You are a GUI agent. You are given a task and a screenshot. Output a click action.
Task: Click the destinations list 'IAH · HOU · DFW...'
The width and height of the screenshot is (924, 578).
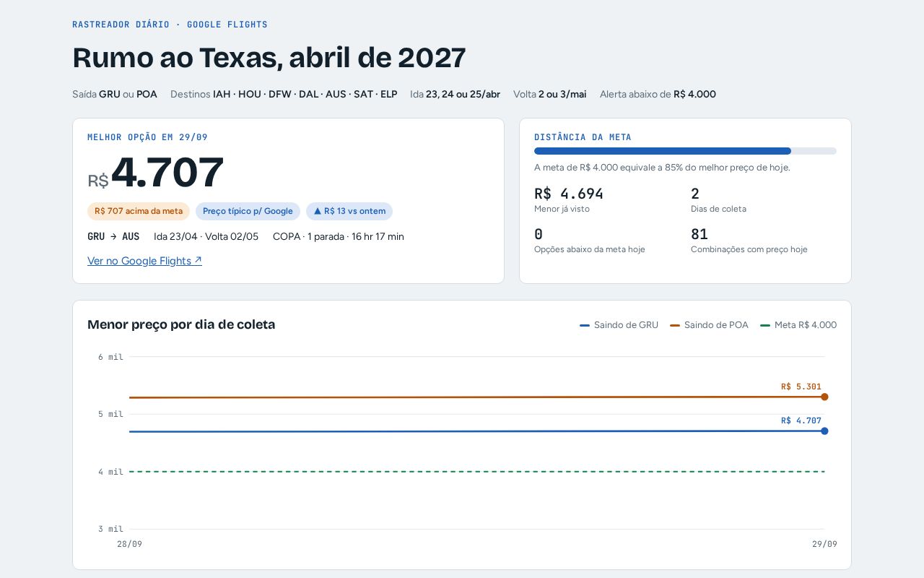point(305,94)
